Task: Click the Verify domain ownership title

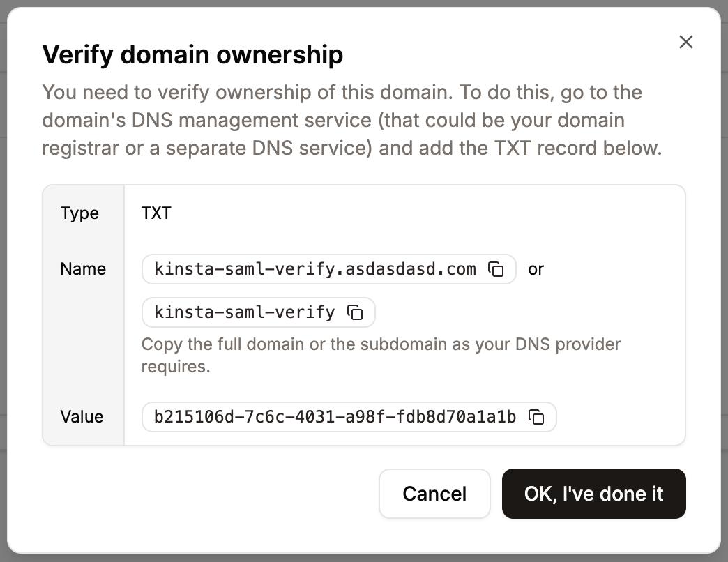Action: coord(193,54)
